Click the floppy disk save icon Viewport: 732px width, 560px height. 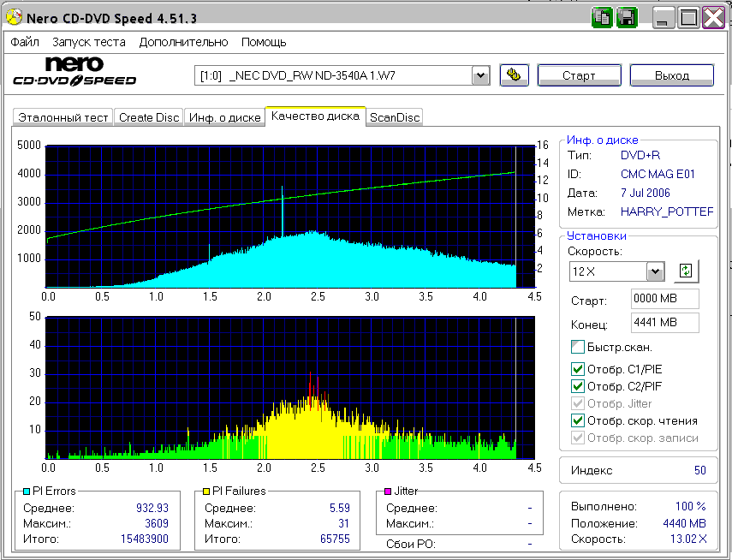coord(627,17)
